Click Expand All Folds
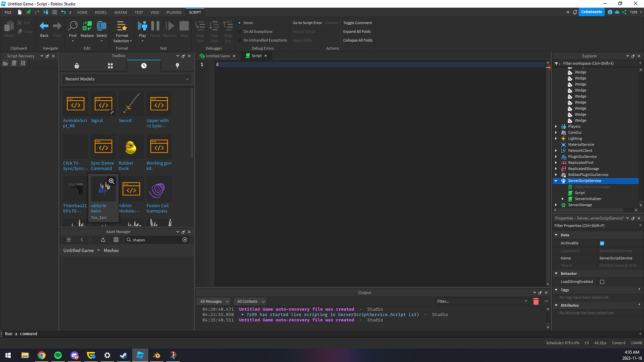The height and width of the screenshot is (362, 644). click(x=357, y=32)
